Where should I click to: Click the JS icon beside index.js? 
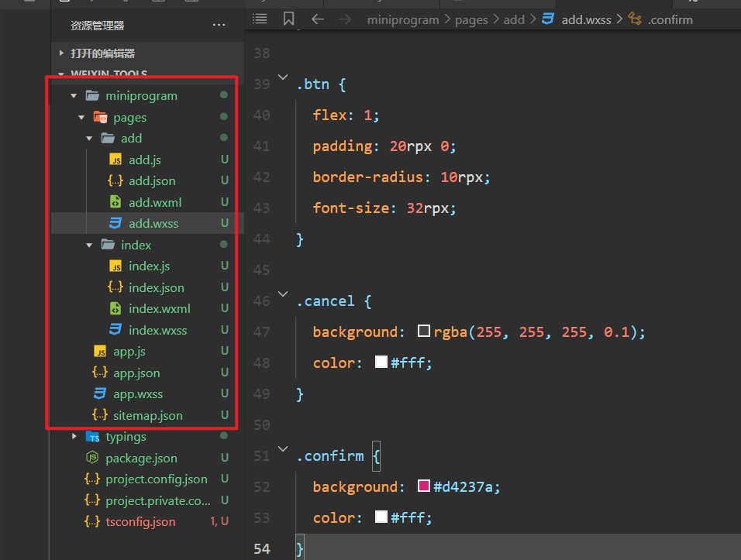pyautogui.click(x=115, y=266)
